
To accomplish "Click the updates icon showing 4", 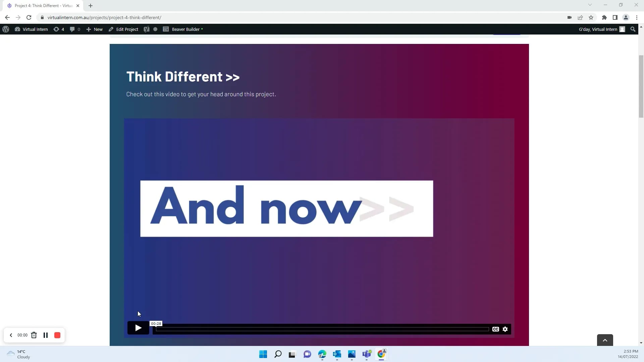I will (58, 29).
